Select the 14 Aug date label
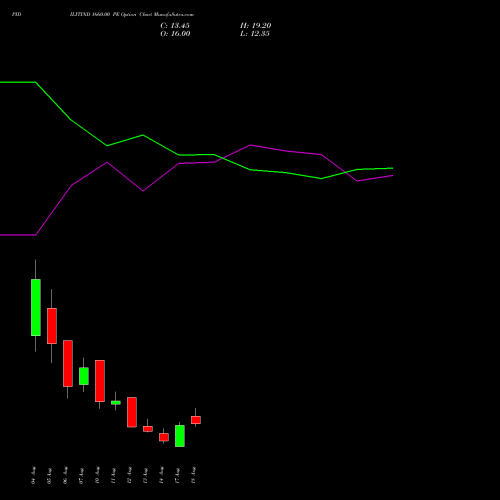The image size is (500, 500). [x=161, y=475]
